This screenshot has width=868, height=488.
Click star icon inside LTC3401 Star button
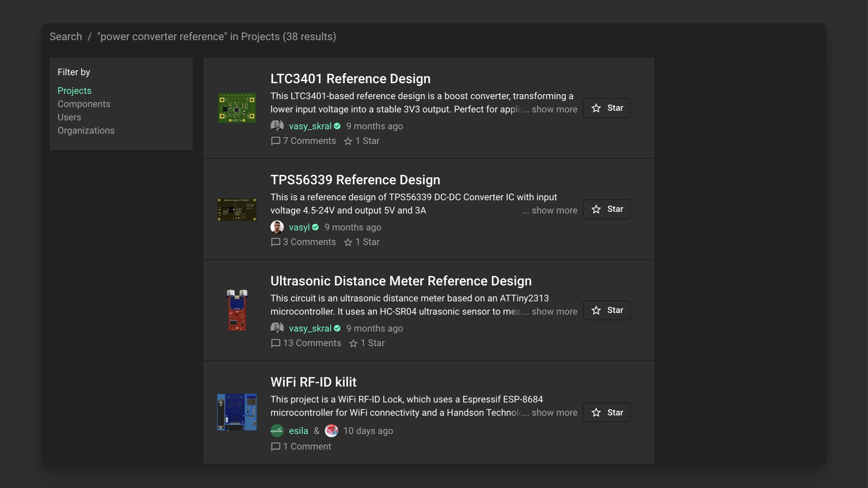point(596,108)
